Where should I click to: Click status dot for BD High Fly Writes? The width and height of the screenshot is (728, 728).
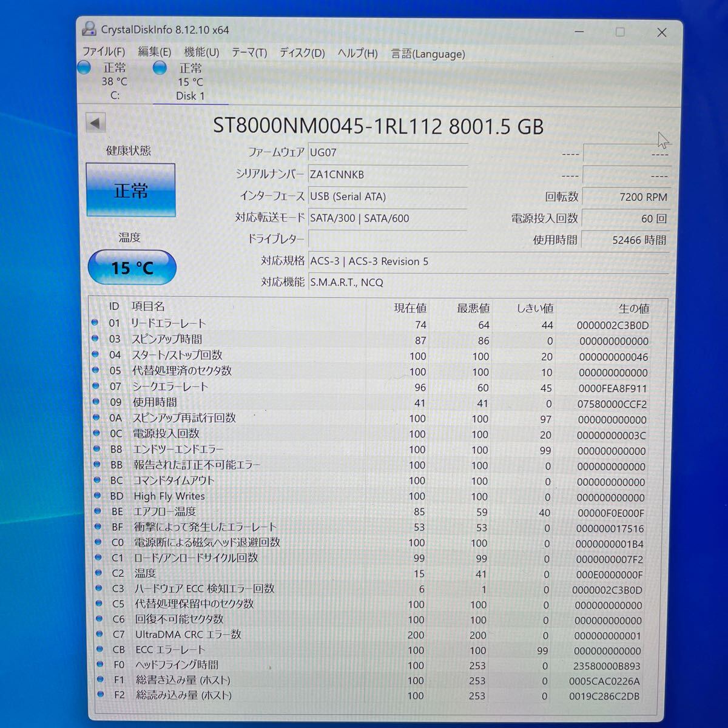(96, 496)
